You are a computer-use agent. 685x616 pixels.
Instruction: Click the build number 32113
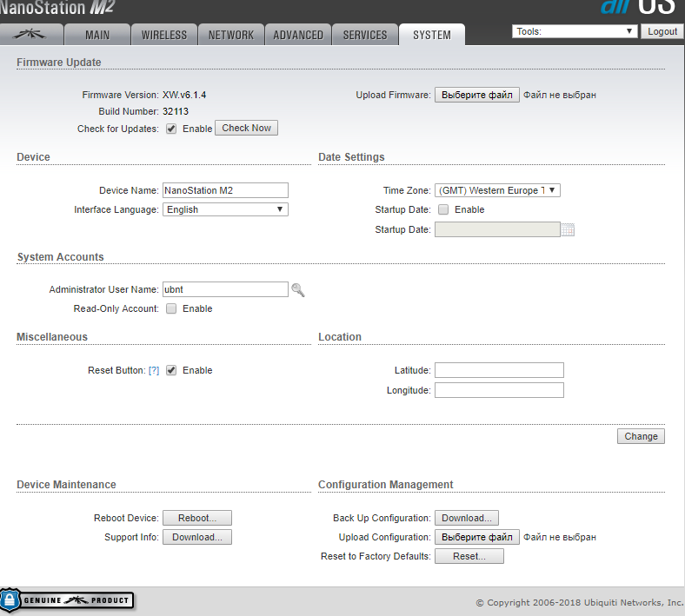click(176, 111)
